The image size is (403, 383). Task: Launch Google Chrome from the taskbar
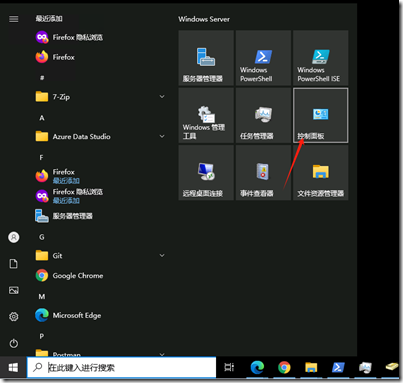click(x=284, y=368)
